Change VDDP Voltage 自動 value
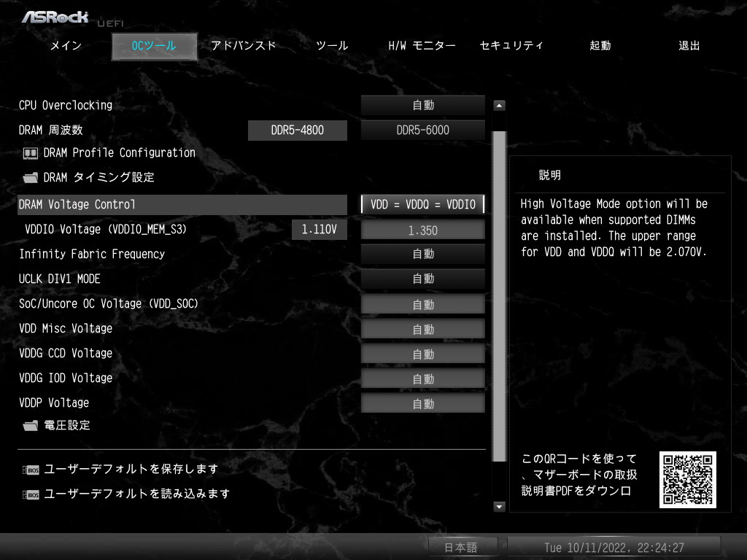Image resolution: width=747 pixels, height=560 pixels. coord(423,403)
